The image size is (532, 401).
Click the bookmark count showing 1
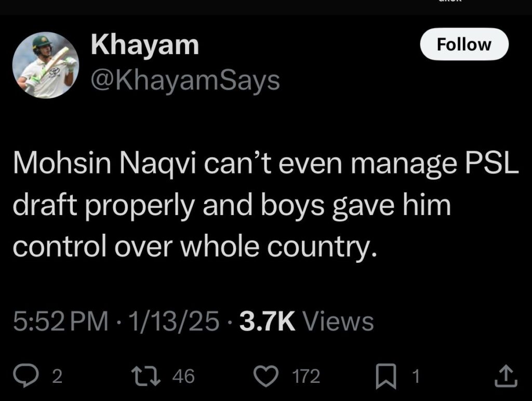click(415, 377)
